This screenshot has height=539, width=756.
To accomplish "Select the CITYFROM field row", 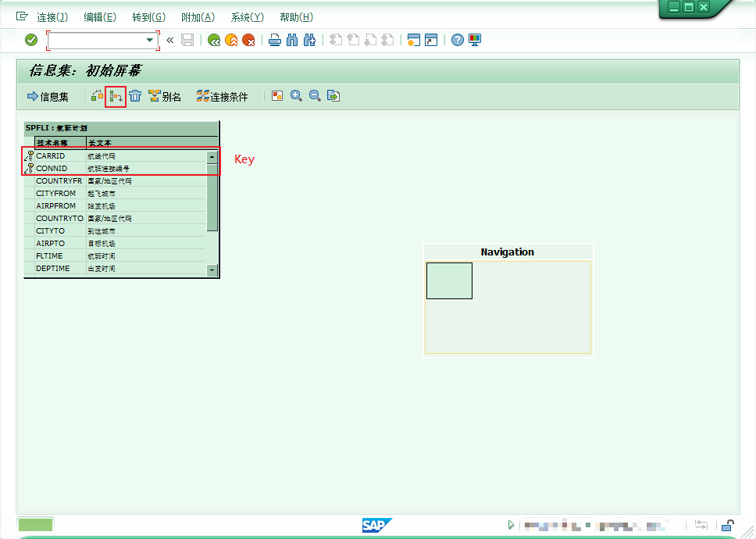I will click(x=56, y=193).
